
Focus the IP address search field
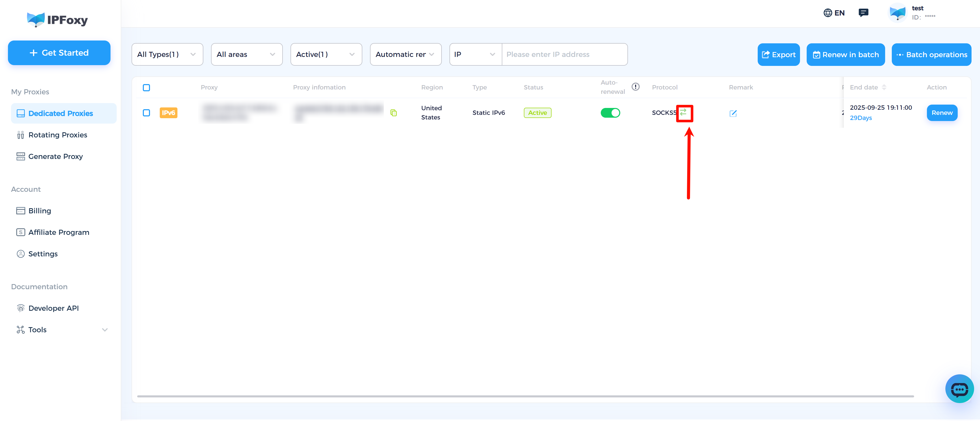pos(565,54)
